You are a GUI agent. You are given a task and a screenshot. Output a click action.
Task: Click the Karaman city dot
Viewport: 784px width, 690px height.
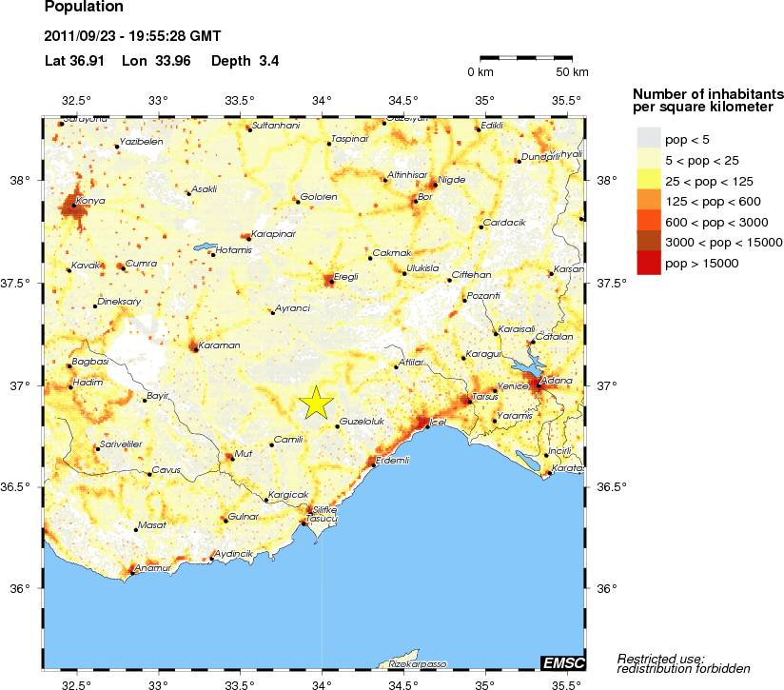click(x=194, y=349)
